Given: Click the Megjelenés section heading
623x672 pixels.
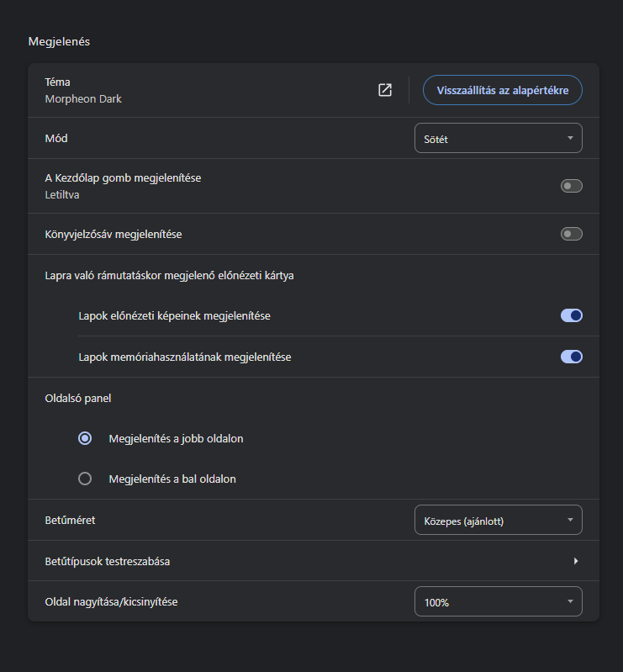Looking at the screenshot, I should tap(59, 41).
